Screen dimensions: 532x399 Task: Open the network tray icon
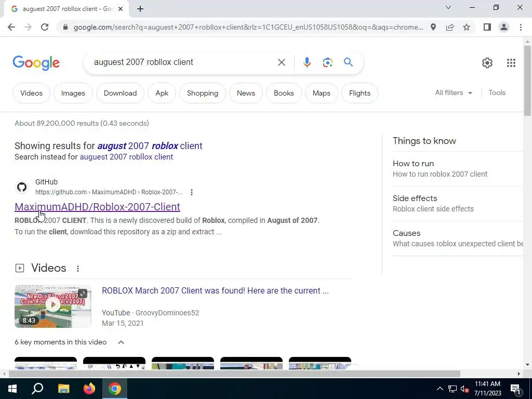[x=453, y=389]
